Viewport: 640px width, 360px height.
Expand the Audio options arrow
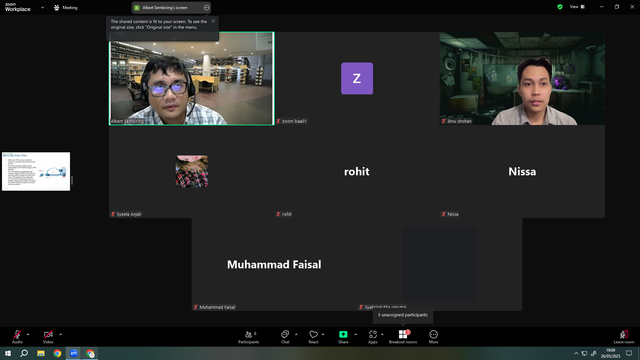[x=28, y=334]
